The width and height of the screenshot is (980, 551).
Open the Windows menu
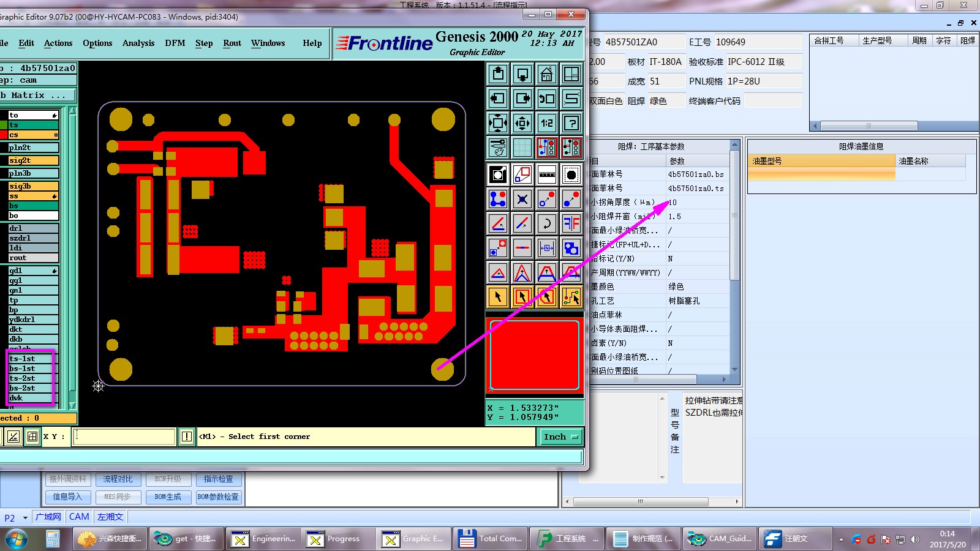tap(268, 43)
